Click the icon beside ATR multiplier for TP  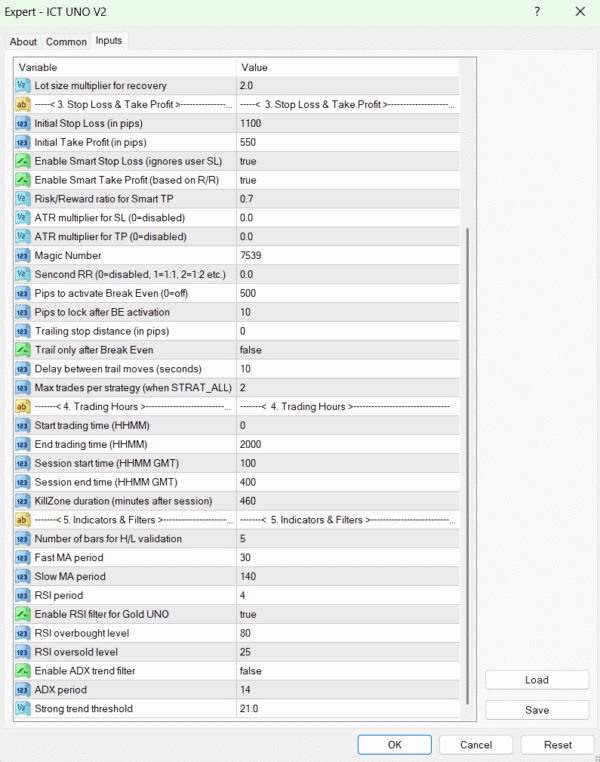pos(22,237)
